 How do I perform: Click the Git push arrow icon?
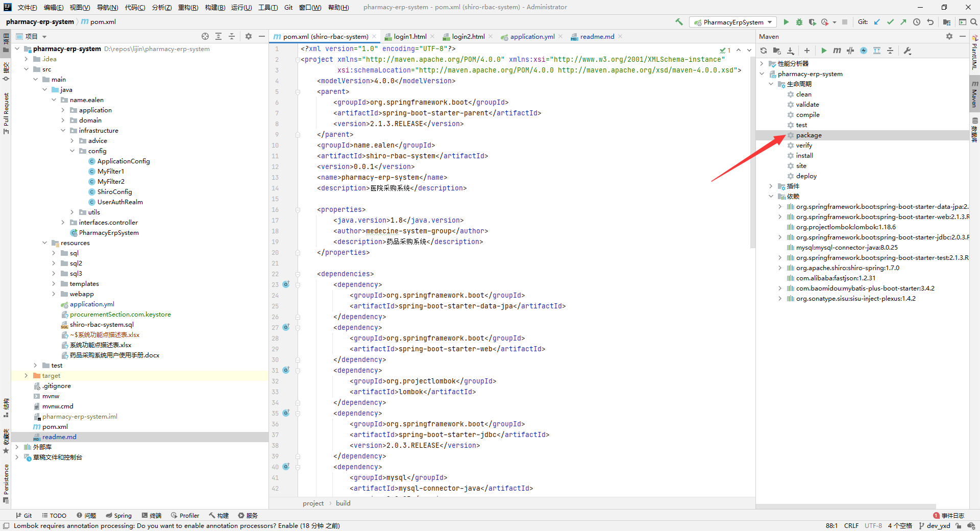903,22
